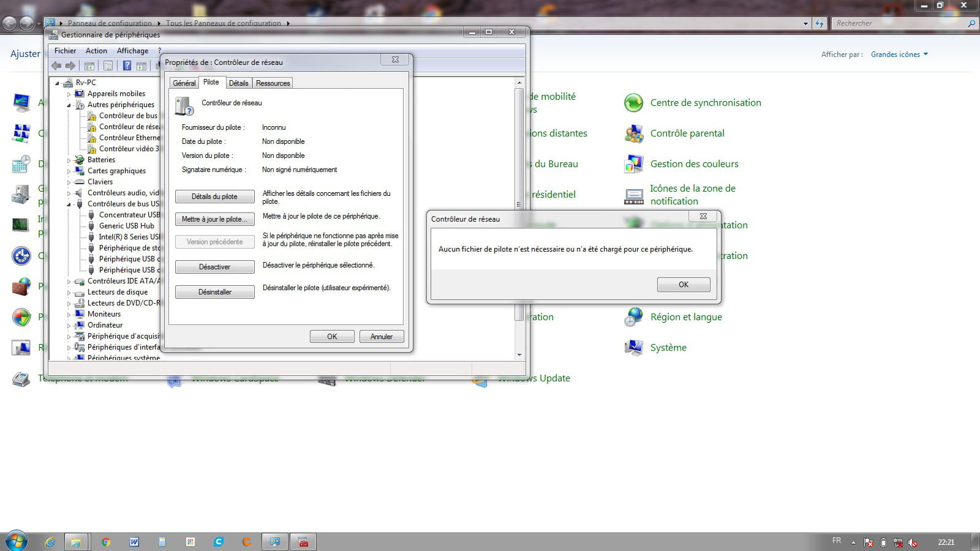Expand the Ordinateur node

(69, 325)
